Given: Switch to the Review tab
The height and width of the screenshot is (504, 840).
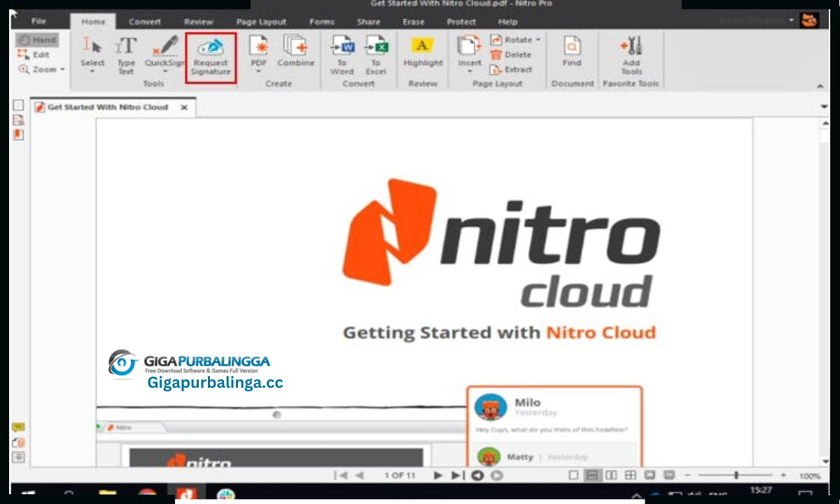Looking at the screenshot, I should (199, 22).
